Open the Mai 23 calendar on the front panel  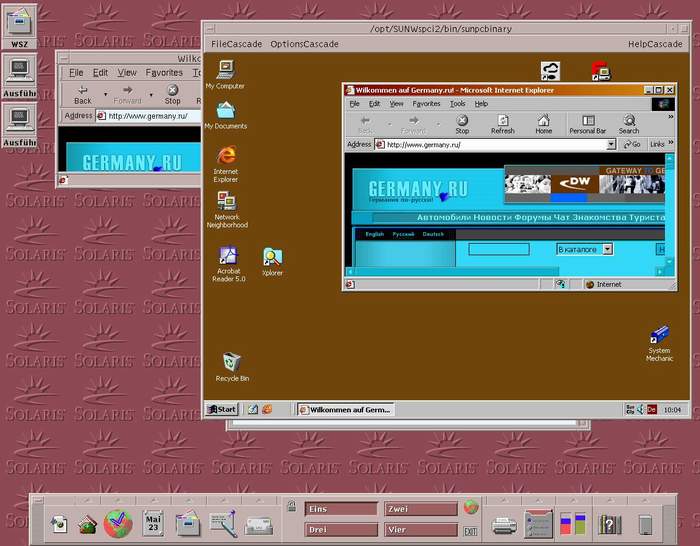coord(153,523)
